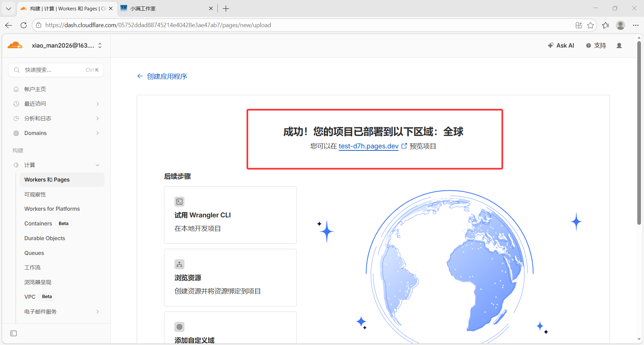
Task: Click the Wrangler CLI terminal icon
Action: click(x=179, y=202)
